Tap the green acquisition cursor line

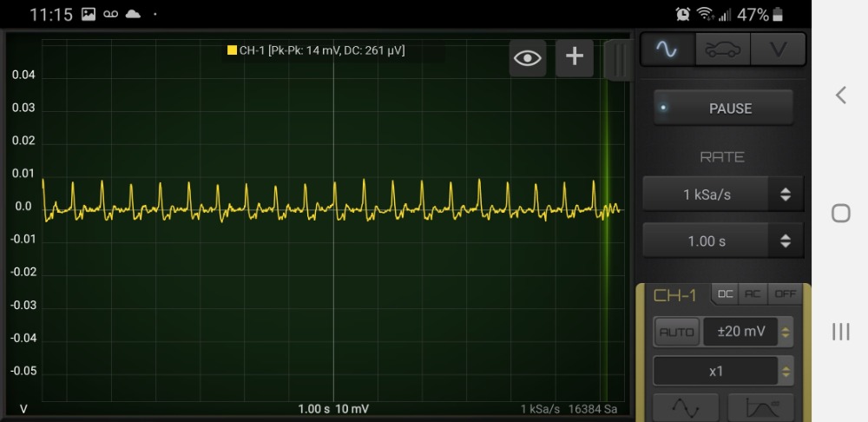(606, 221)
